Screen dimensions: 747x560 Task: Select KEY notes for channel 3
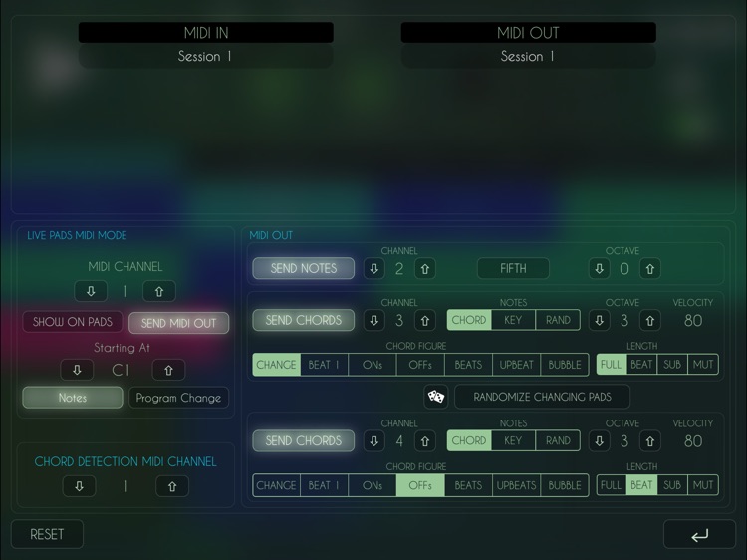pos(513,320)
